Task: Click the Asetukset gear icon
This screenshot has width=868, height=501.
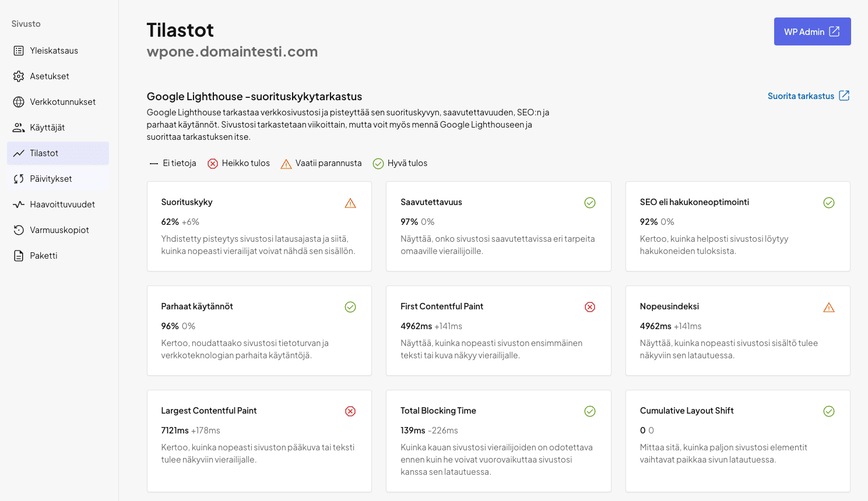Action: pyautogui.click(x=19, y=76)
